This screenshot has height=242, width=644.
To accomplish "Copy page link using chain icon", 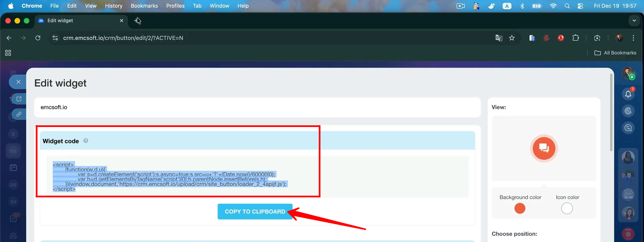I will 19,114.
